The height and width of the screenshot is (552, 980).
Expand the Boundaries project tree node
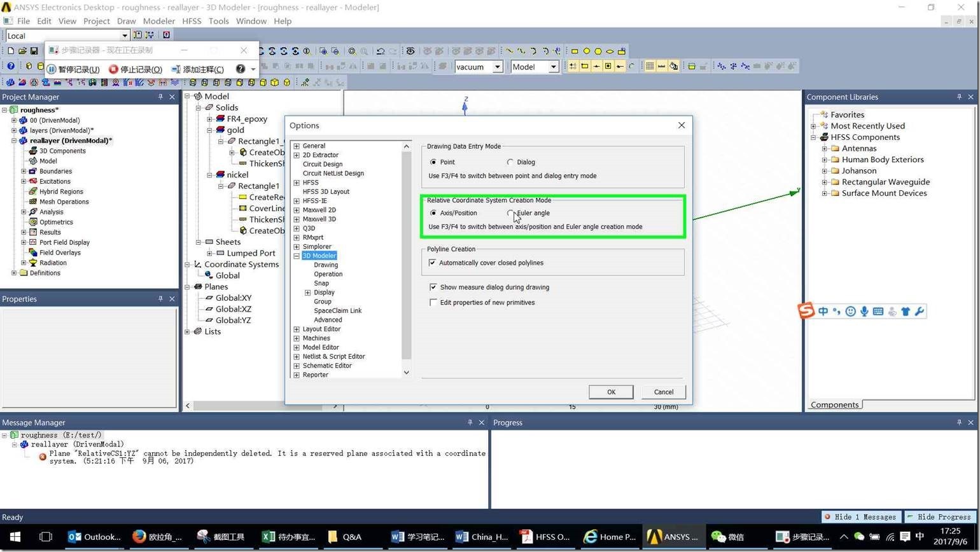(x=24, y=171)
